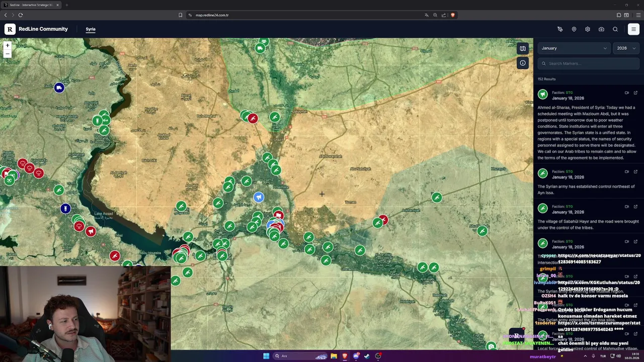Click red marker next to Al Rashayirah green markers
This screenshot has height=362, width=644.
(x=253, y=118)
